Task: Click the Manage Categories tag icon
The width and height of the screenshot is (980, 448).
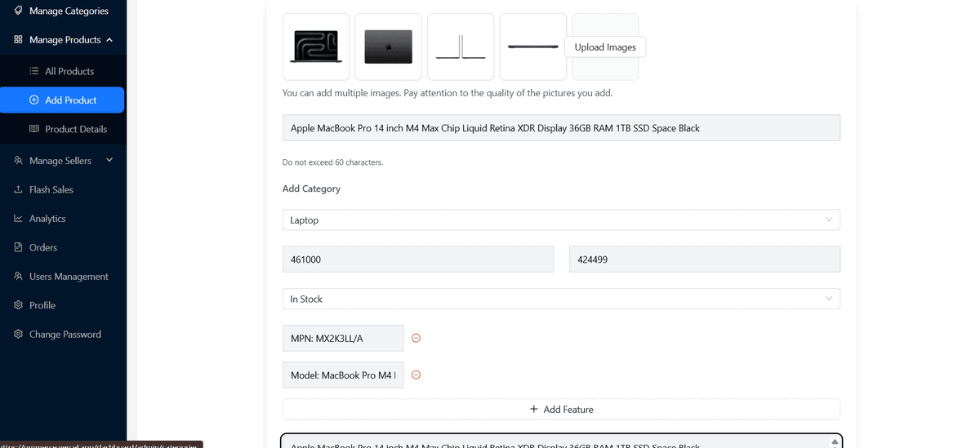Action: click(18, 11)
